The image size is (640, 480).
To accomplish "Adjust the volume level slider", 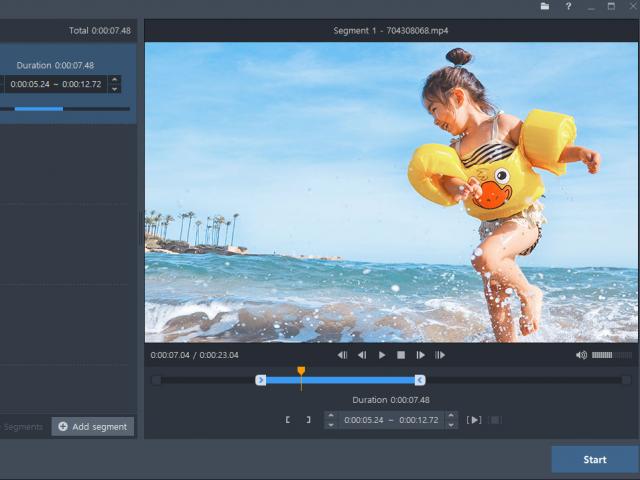I will click(x=611, y=355).
